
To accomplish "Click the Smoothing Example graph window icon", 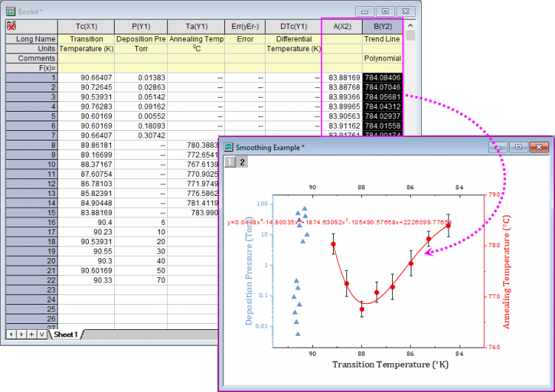I will click(x=229, y=147).
